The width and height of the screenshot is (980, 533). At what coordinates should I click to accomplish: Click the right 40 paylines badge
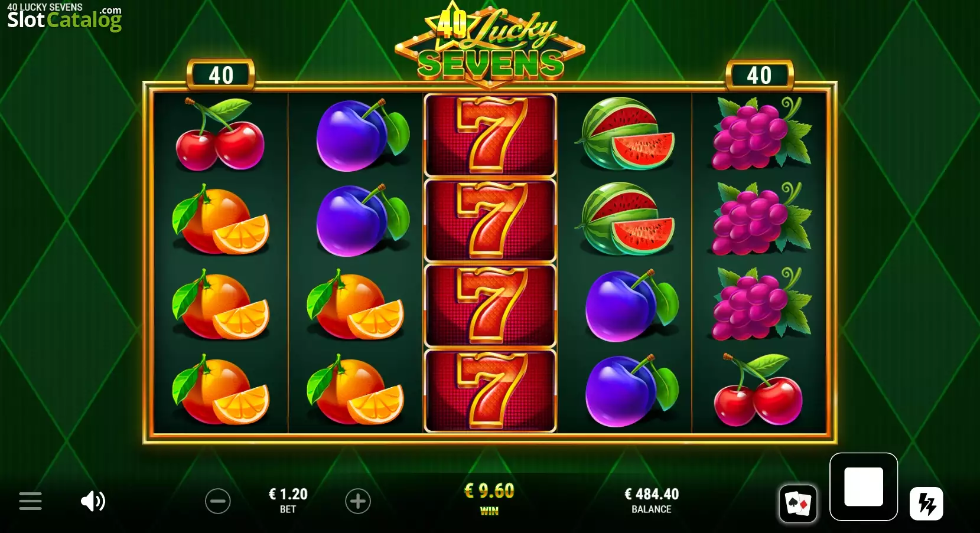(759, 75)
